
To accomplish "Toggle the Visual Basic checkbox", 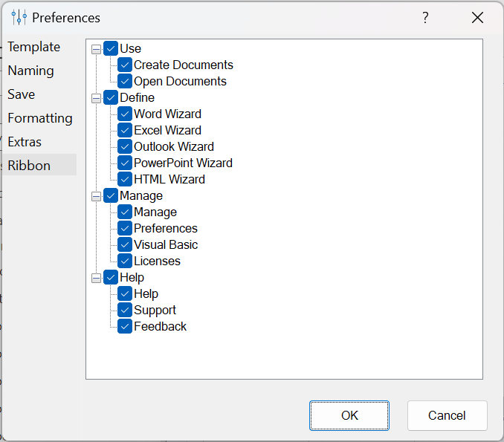I will [x=125, y=244].
